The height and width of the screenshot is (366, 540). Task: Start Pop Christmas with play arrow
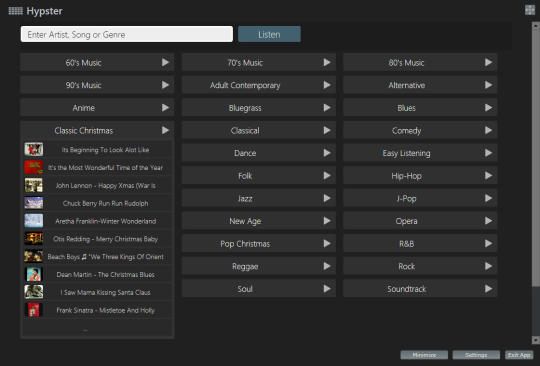(327, 243)
